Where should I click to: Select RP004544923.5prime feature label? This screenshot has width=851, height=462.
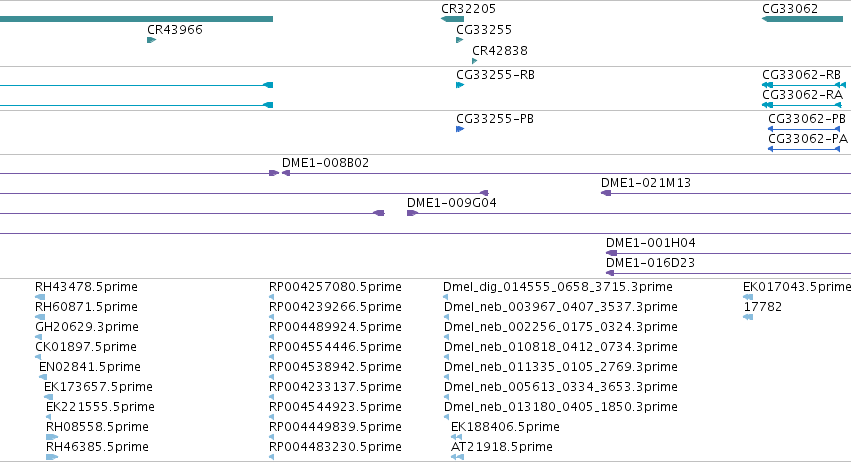335,408
